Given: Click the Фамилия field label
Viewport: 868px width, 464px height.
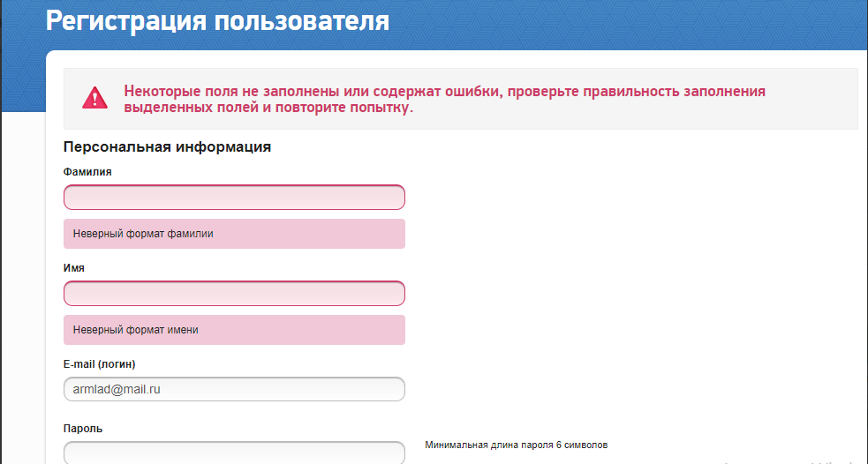Looking at the screenshot, I should click(87, 171).
